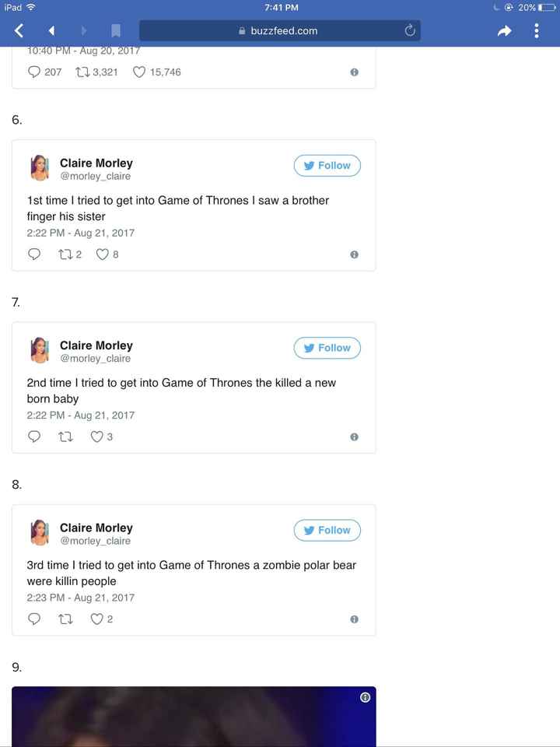Tap the share arrow icon
The width and height of the screenshot is (560, 747).
(504, 31)
